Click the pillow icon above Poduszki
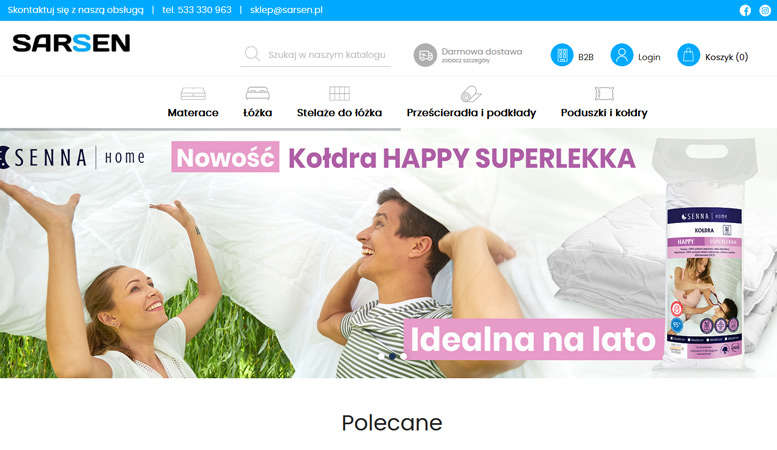 pos(604,93)
